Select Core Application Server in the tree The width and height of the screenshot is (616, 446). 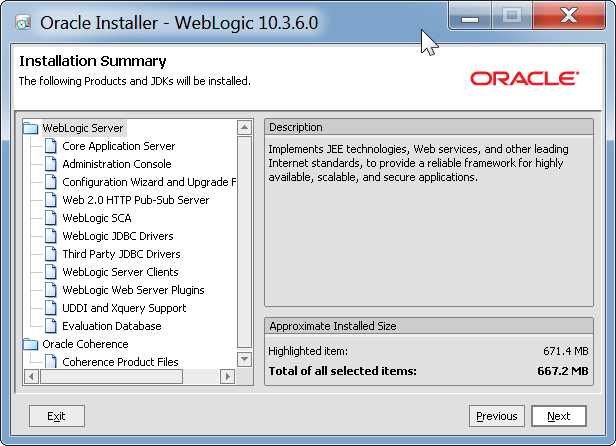(x=119, y=146)
